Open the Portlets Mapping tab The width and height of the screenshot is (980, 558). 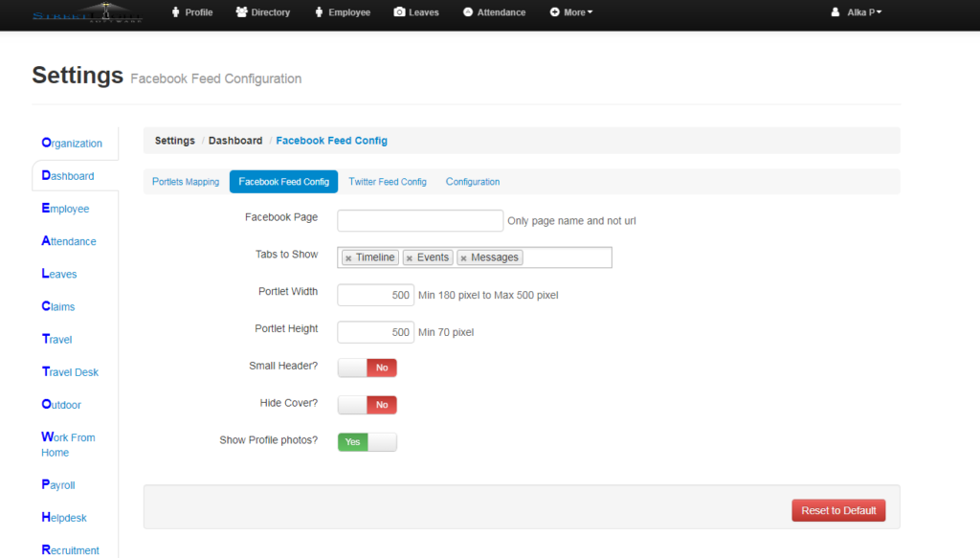click(x=186, y=181)
